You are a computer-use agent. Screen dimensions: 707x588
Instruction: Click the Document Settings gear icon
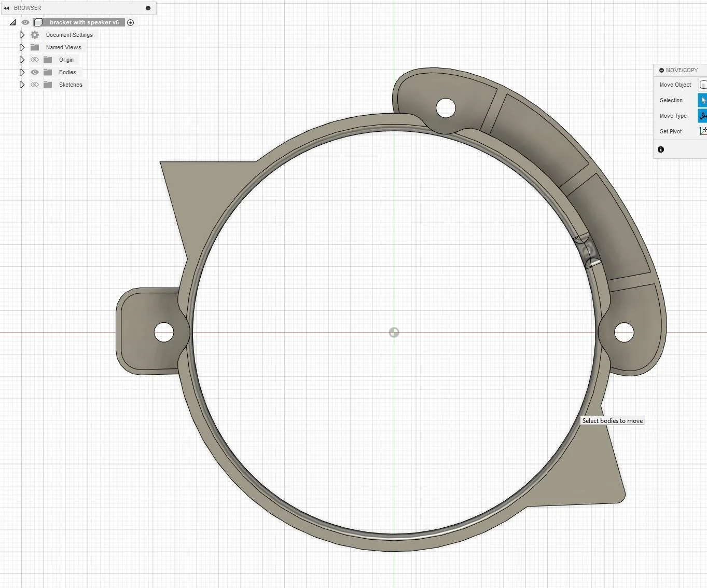click(x=35, y=35)
